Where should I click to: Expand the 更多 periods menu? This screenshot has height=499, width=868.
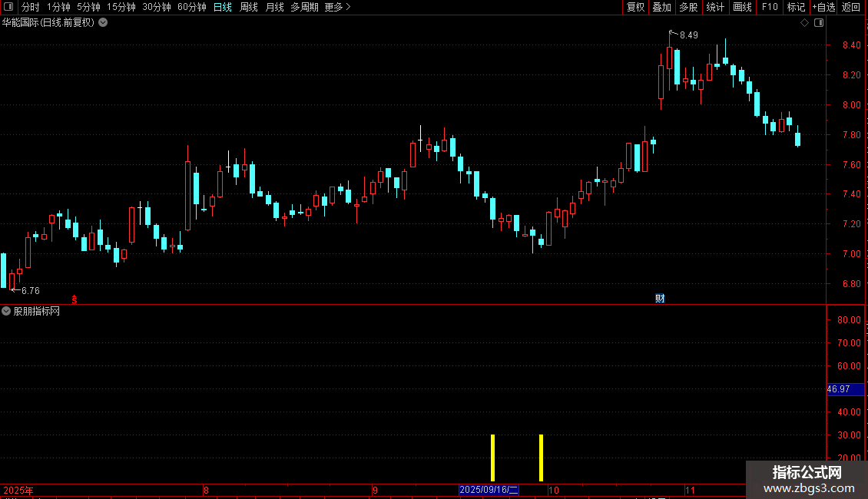tap(338, 7)
